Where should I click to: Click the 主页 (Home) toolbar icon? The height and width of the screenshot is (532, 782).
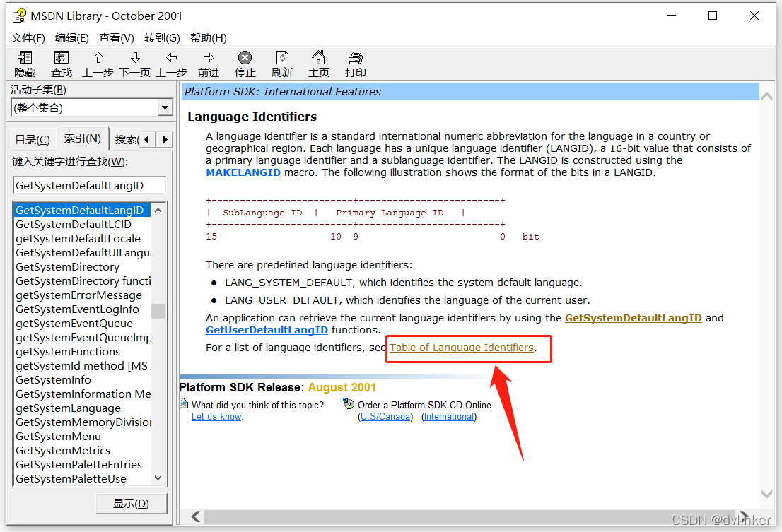point(319,58)
